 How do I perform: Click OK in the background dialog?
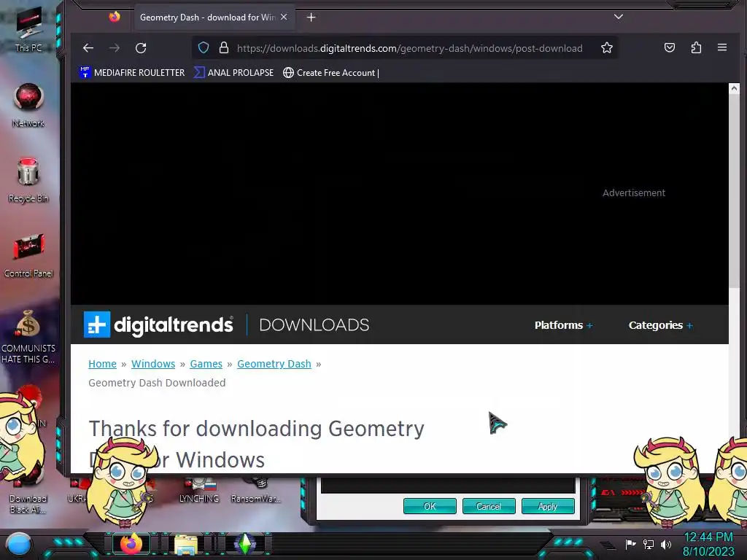tap(430, 506)
